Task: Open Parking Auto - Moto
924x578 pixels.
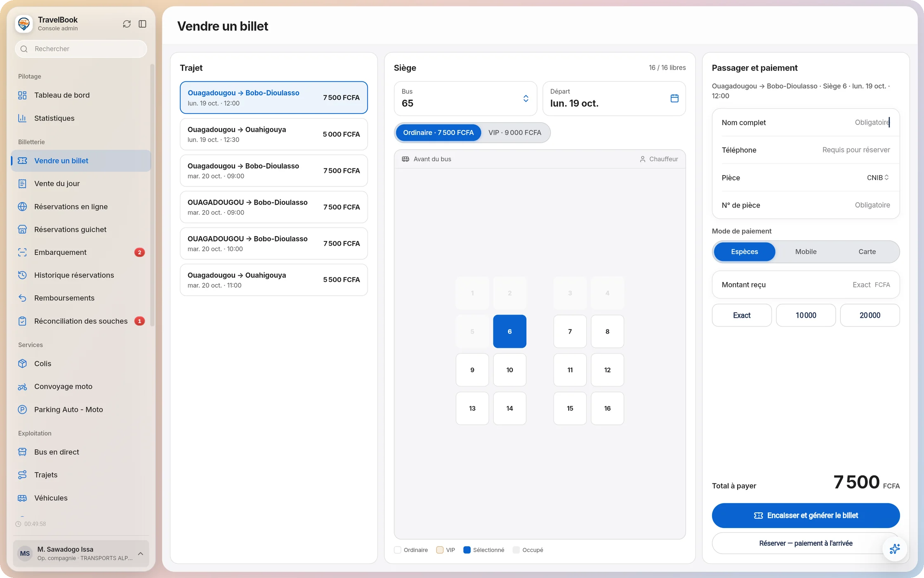Action: [x=81, y=410]
